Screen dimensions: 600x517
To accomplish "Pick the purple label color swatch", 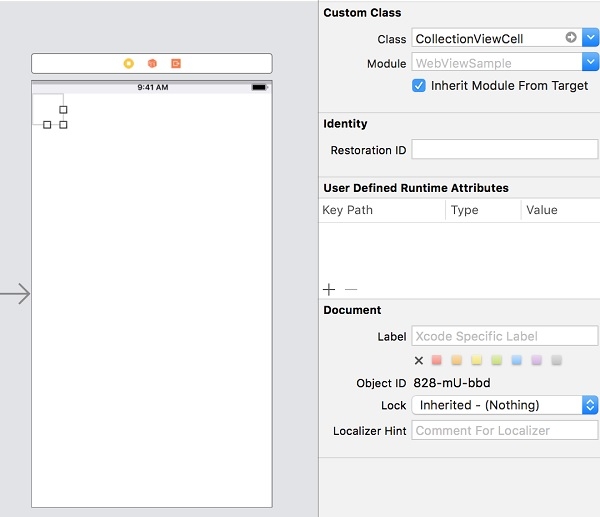I will 536,360.
